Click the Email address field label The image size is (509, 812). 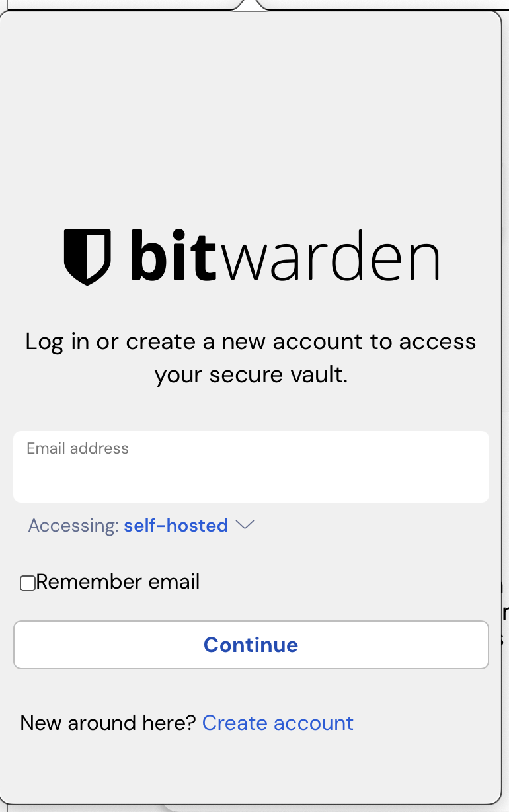coord(77,448)
